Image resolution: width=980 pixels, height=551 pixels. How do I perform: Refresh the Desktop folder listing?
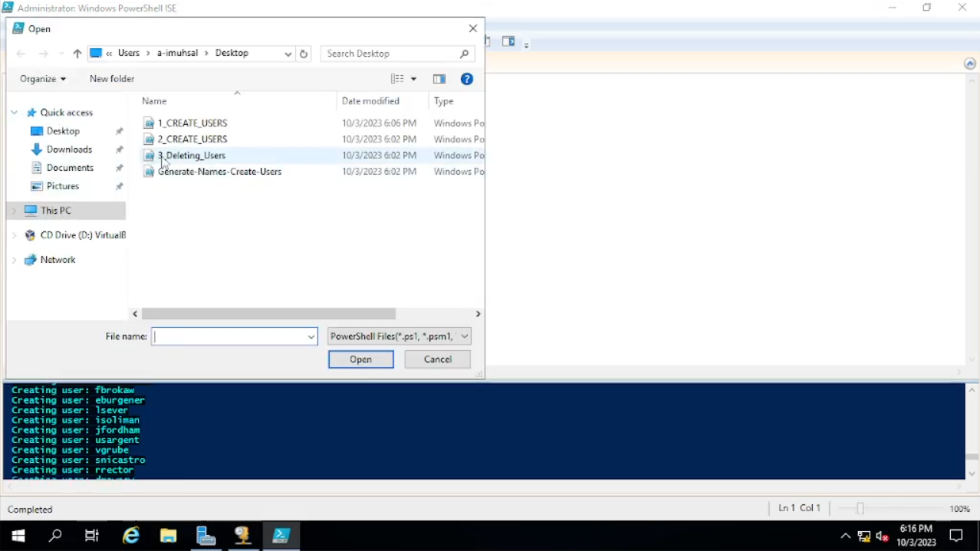coord(304,54)
